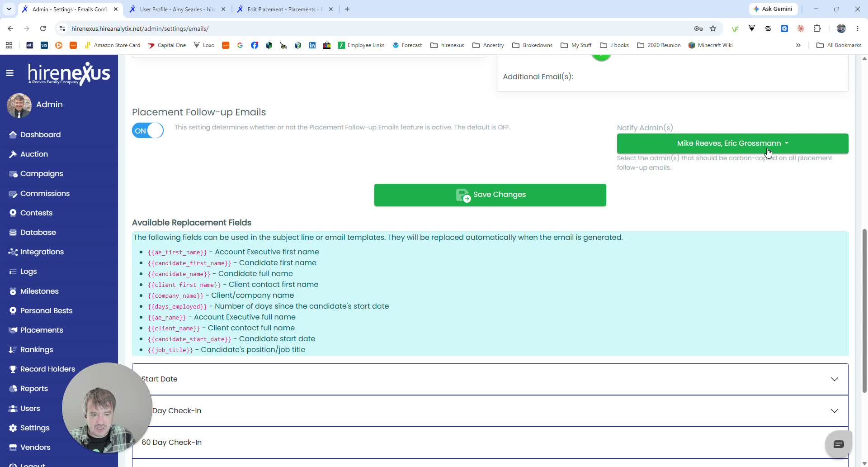Expand the Start Date accordion section

point(490,379)
